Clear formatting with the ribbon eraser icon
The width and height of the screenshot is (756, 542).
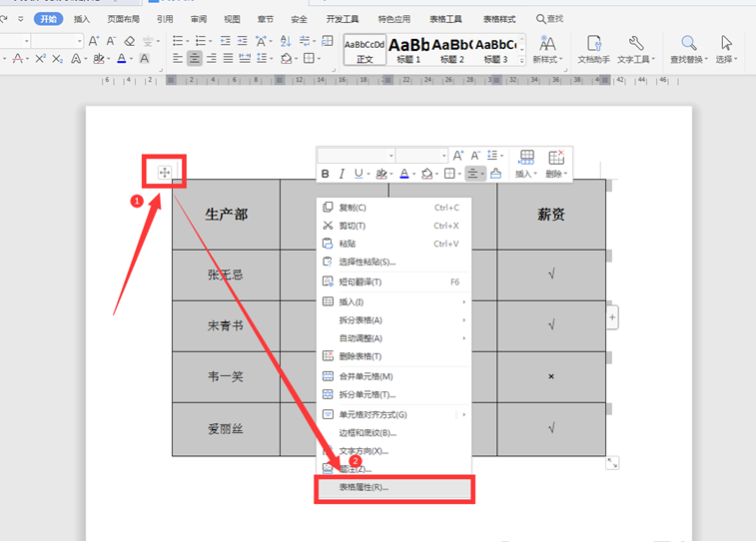point(129,41)
